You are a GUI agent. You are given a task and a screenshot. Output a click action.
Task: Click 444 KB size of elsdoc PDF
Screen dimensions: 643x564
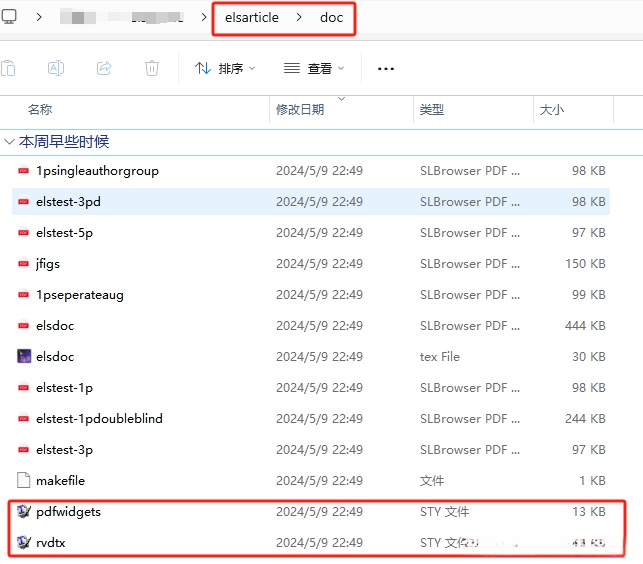585,326
